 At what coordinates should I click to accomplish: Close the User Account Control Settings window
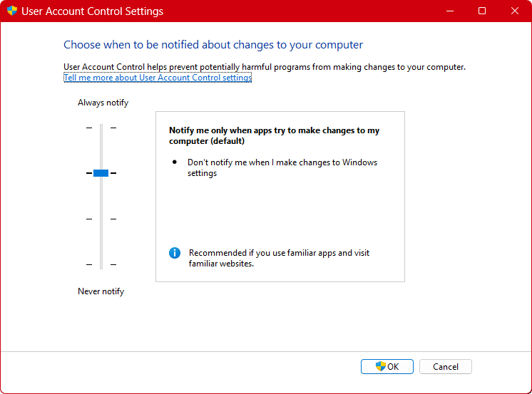coord(514,11)
